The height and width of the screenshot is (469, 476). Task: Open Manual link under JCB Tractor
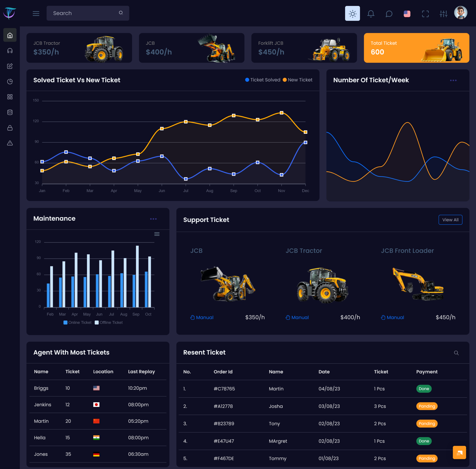coord(297,317)
